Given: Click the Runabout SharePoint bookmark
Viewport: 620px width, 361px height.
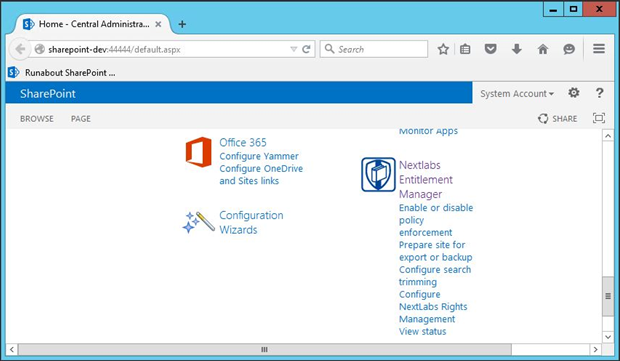Looking at the screenshot, I should (x=62, y=72).
